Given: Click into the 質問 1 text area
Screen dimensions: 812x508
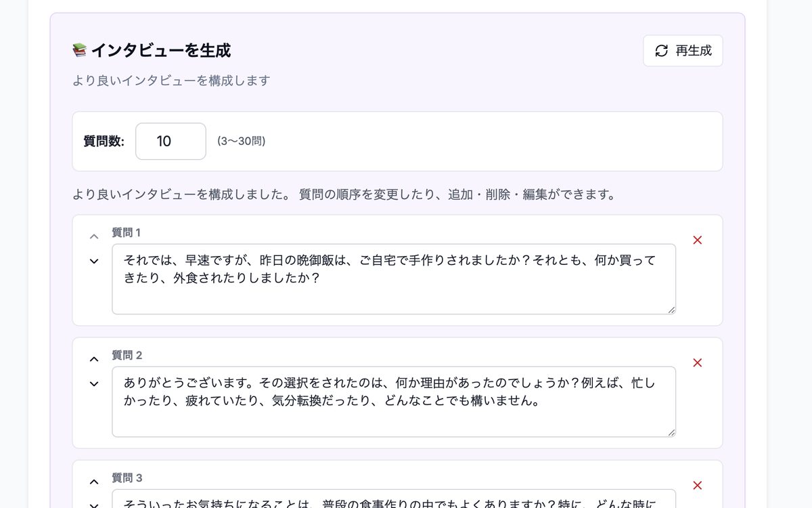Looking at the screenshot, I should point(394,279).
